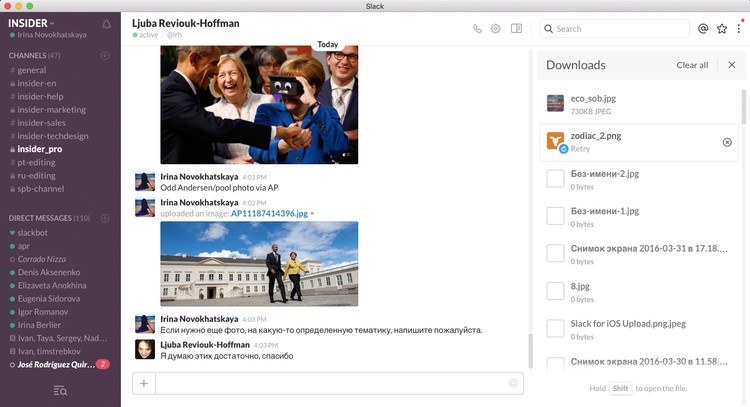
Task: Open the emoji picker in message box
Action: [x=513, y=383]
